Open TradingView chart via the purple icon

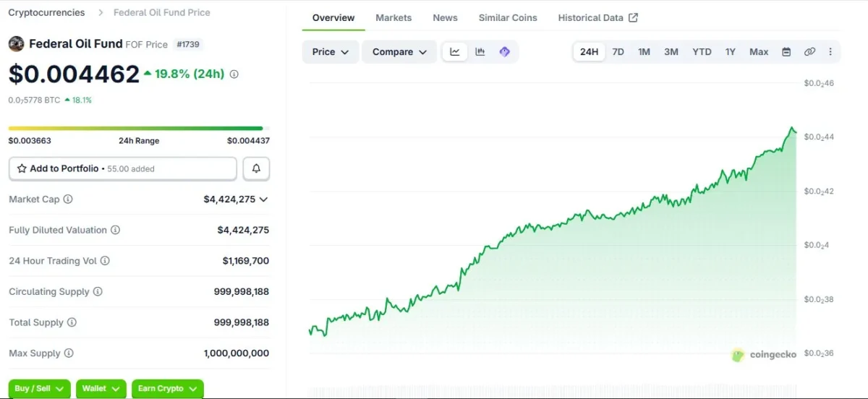[x=505, y=52]
